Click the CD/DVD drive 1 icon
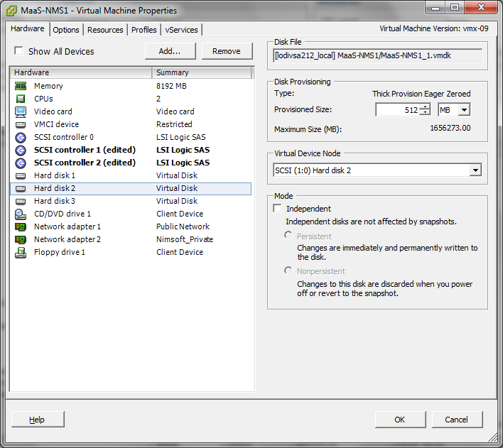The width and height of the screenshot is (503, 448). [21, 214]
